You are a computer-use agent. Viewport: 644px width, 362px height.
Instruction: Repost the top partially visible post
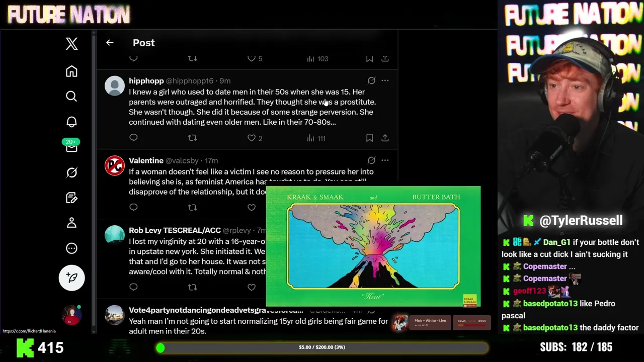pos(192,59)
